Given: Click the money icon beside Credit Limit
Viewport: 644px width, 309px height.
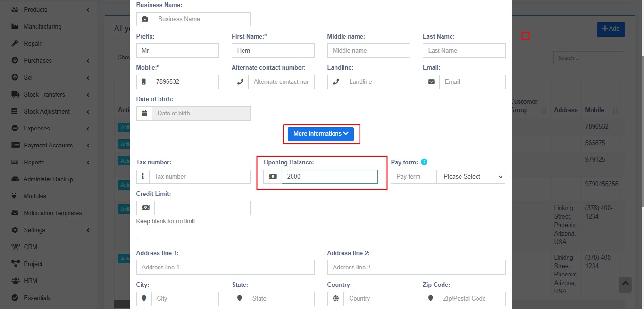Looking at the screenshot, I should pyautogui.click(x=145, y=208).
